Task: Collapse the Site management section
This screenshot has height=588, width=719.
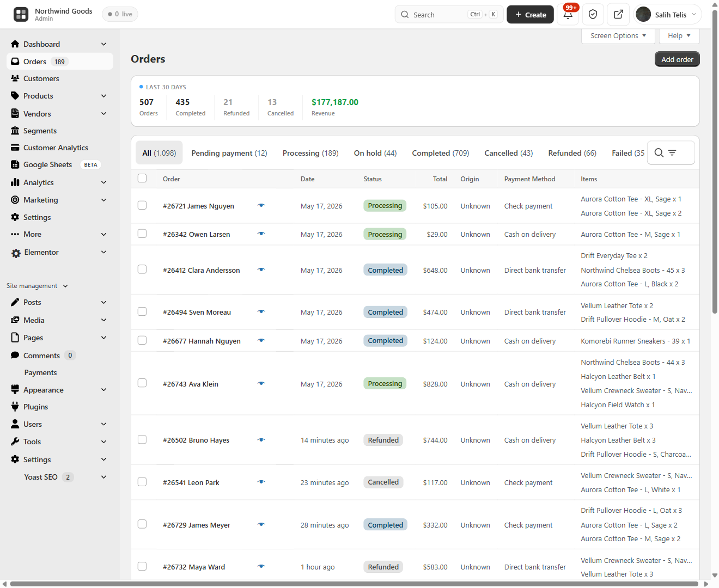Action: pos(37,286)
